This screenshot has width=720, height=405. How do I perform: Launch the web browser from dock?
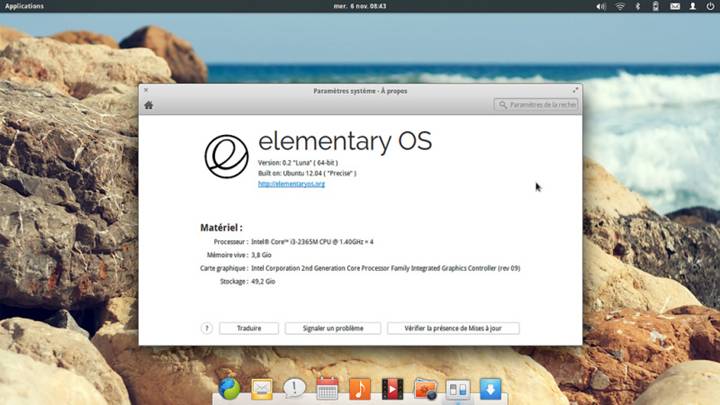pyautogui.click(x=229, y=388)
